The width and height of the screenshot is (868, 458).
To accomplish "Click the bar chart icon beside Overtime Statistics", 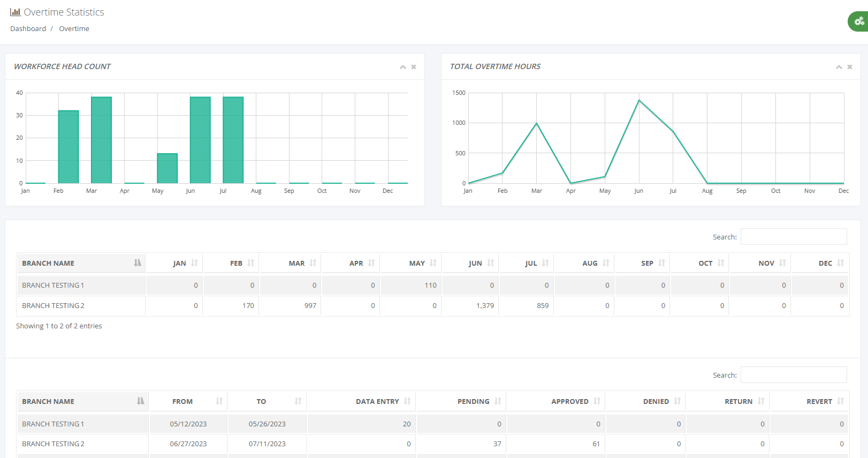I will coord(16,12).
